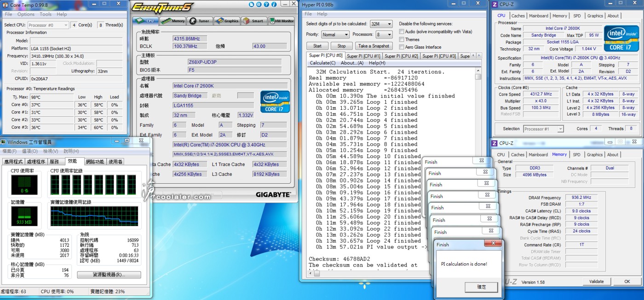Click Core Speed 4312.7 MHz value in CPU-Z
This screenshot has width=644, height=300.
point(542,94)
